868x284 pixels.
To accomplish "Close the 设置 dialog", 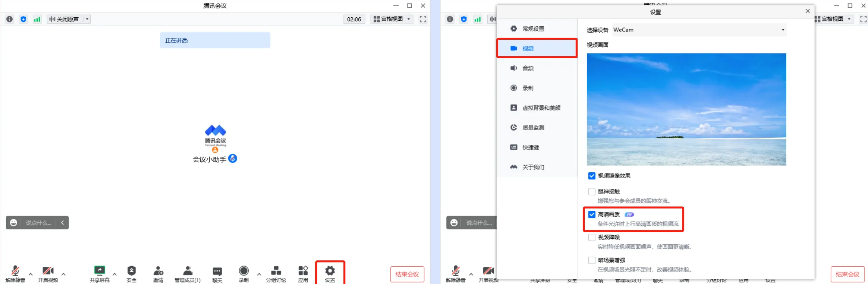I will (x=808, y=11).
